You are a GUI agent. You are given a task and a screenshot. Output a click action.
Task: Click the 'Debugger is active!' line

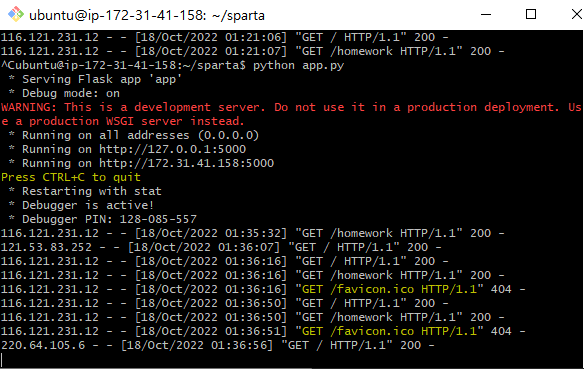(88, 205)
